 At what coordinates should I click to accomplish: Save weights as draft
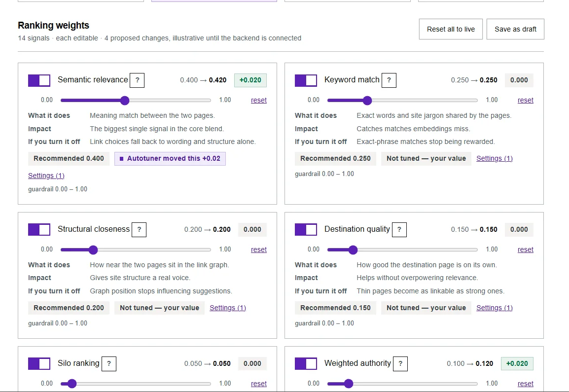coord(515,29)
